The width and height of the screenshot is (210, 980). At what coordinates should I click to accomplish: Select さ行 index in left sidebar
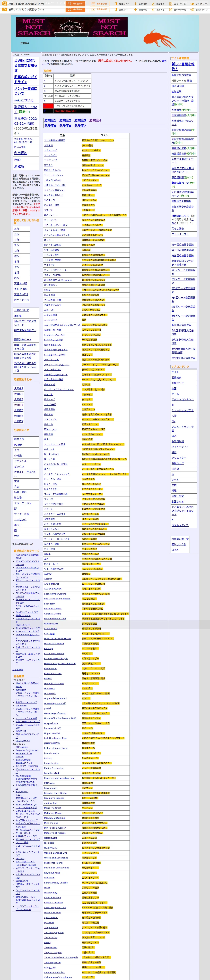tap(17, 240)
